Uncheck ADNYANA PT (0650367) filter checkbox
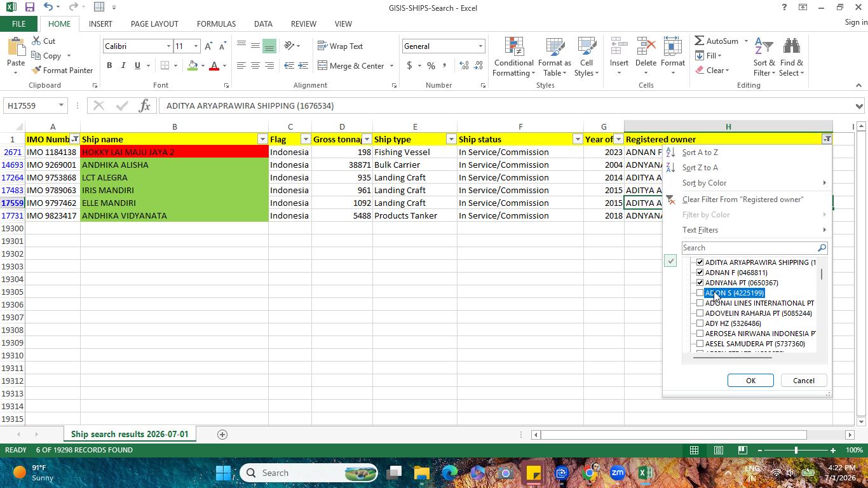868x488 pixels. click(x=700, y=283)
